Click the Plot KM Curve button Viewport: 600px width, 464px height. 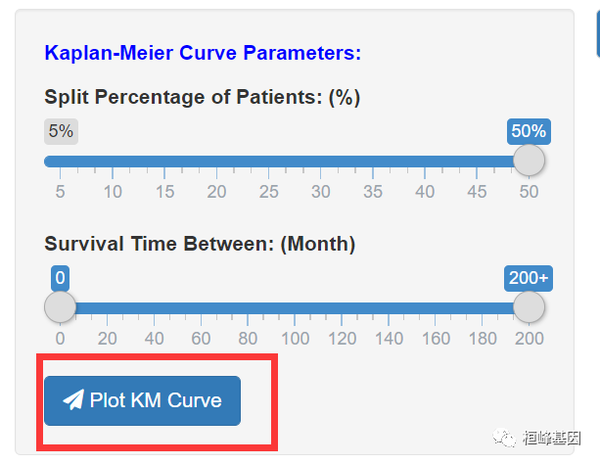click(x=142, y=401)
